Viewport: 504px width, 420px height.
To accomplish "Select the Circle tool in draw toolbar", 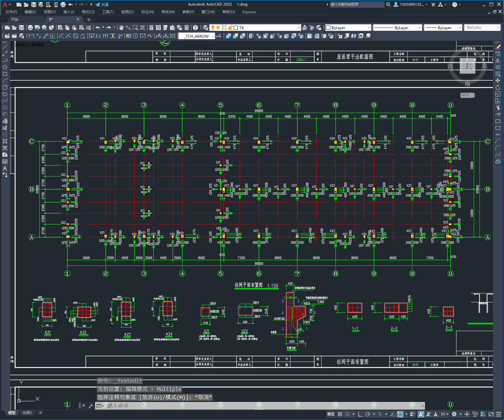I will tap(5, 87).
